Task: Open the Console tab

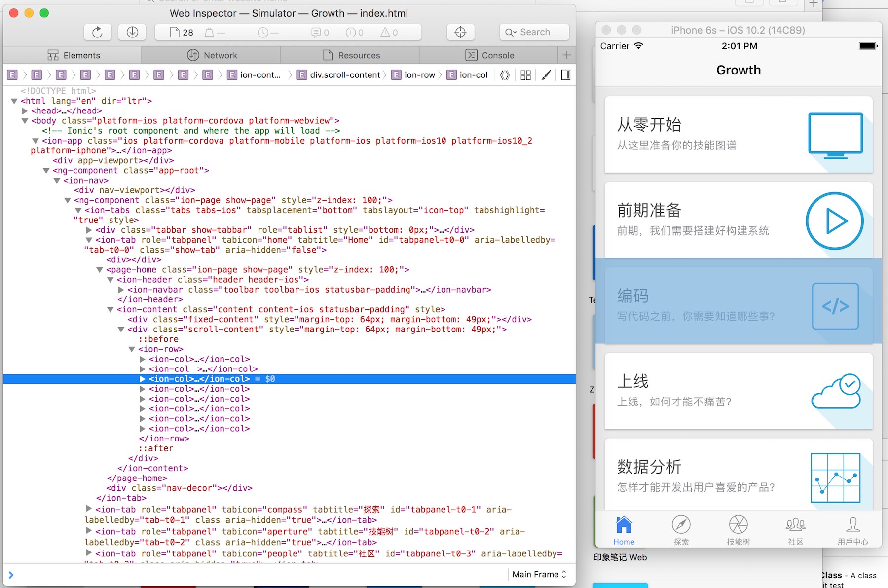Action: [x=489, y=55]
